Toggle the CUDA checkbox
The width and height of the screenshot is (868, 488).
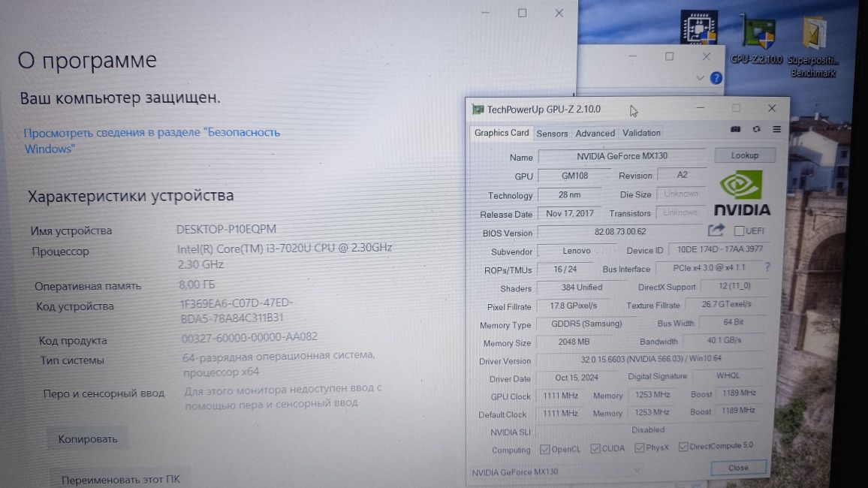tap(595, 448)
